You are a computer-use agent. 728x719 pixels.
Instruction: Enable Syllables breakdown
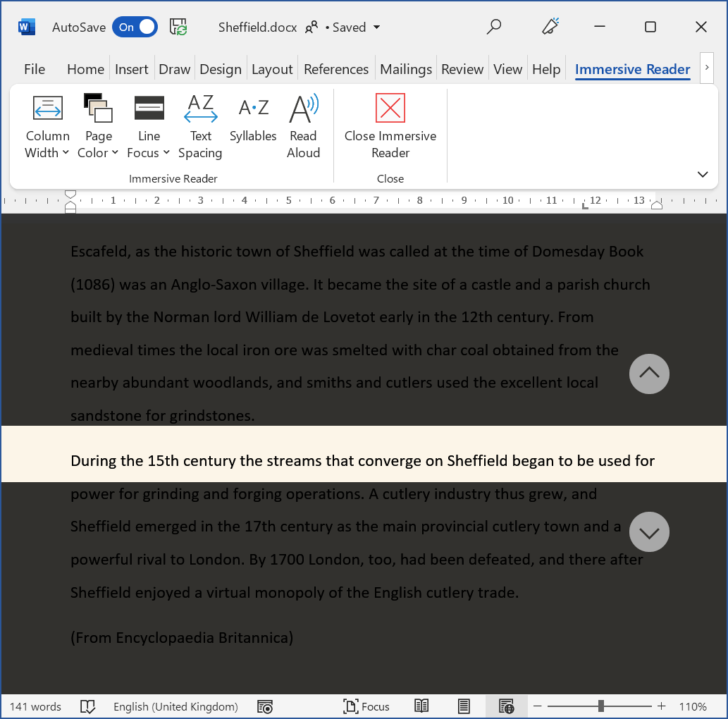pyautogui.click(x=253, y=125)
